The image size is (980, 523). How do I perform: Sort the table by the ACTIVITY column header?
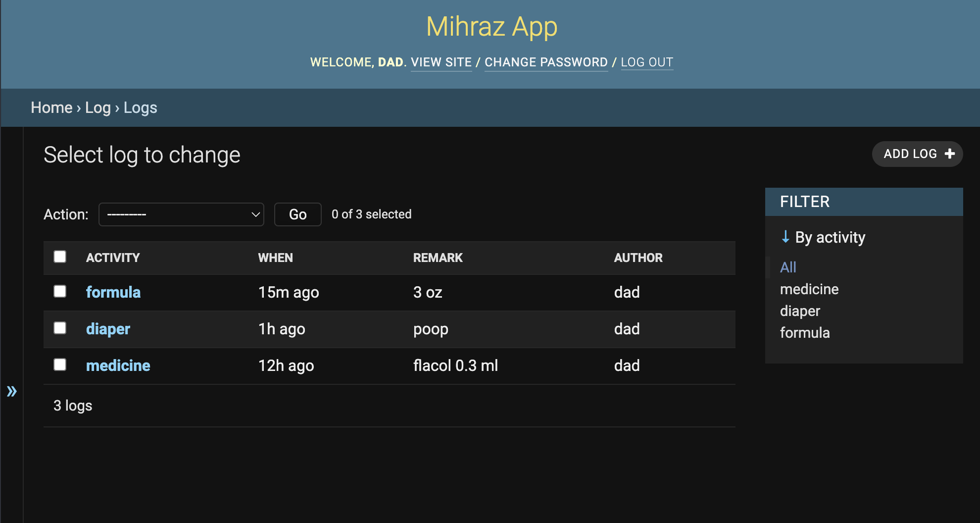click(113, 258)
